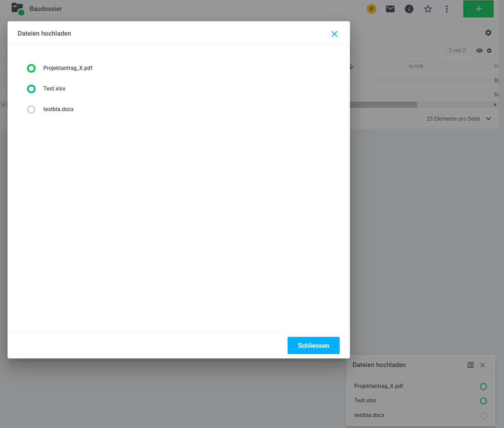Viewport: 504px width, 428px height.
Task: Click the Schliessen button
Action: pyautogui.click(x=313, y=345)
